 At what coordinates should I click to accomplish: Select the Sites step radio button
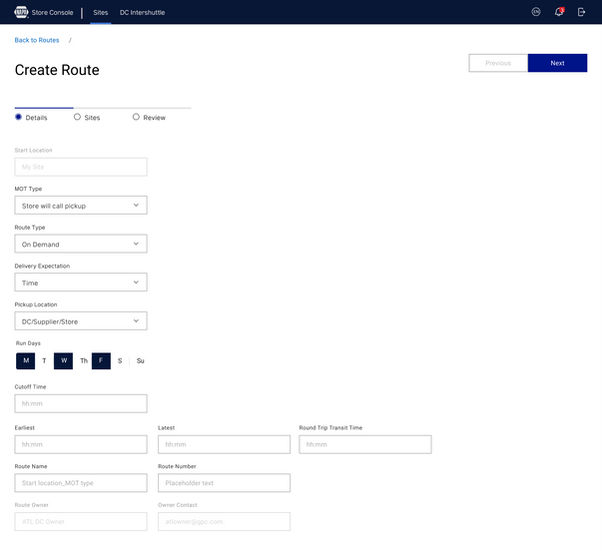77,117
